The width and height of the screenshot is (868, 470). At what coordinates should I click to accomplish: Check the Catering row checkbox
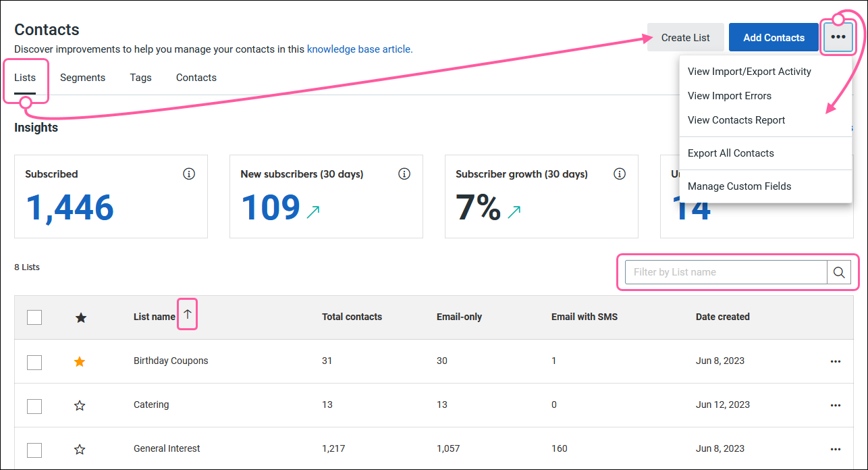tap(34, 407)
